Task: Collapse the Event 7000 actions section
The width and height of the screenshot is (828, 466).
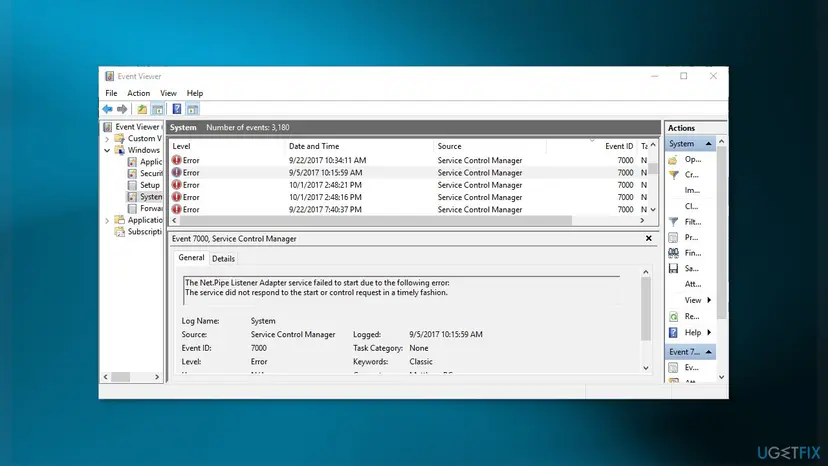Action: (709, 352)
